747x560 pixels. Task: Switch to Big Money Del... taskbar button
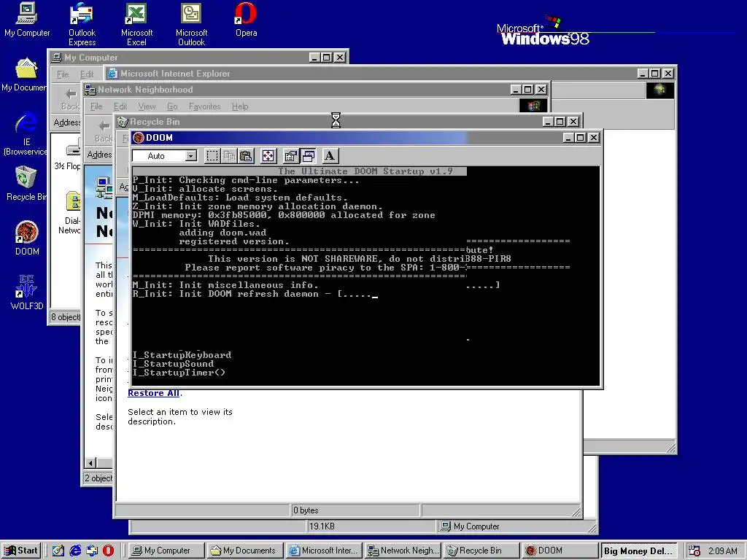(638, 551)
